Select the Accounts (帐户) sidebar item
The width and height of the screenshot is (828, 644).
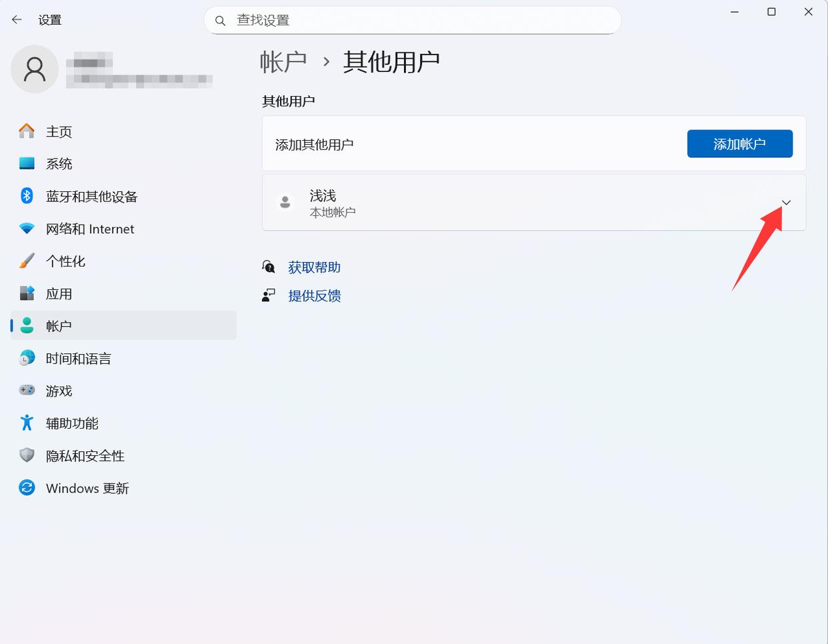(x=124, y=326)
